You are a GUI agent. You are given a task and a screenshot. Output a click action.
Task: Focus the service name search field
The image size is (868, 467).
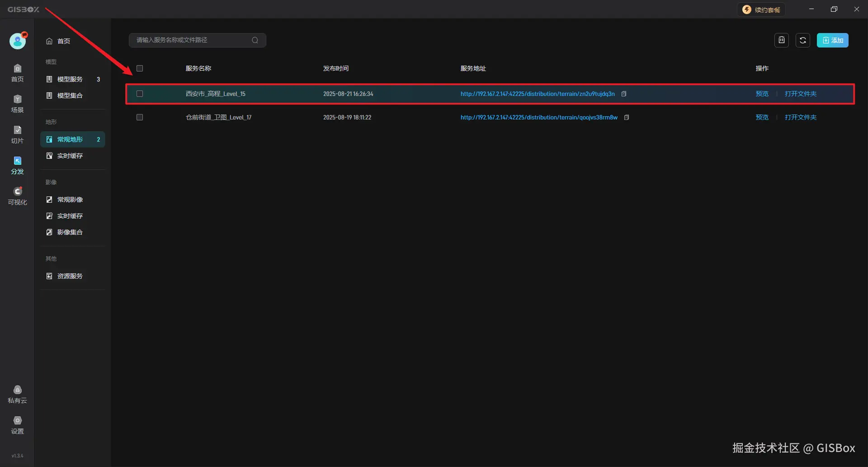(198, 40)
